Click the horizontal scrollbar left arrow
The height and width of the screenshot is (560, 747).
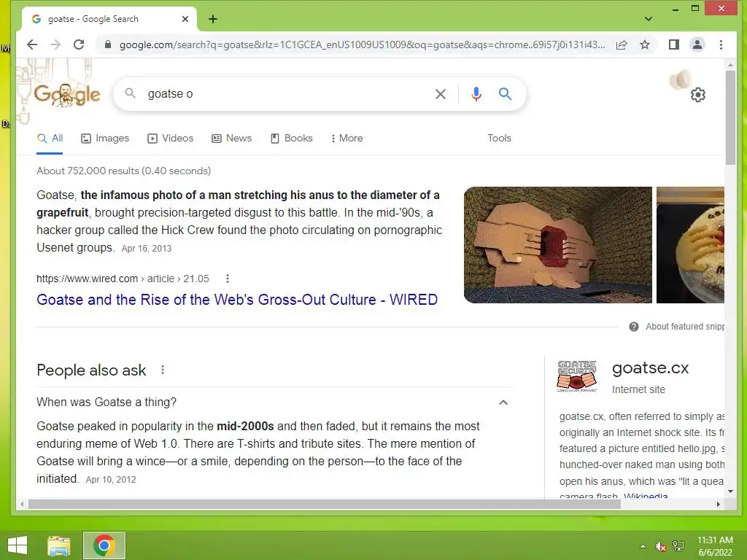tap(22, 504)
